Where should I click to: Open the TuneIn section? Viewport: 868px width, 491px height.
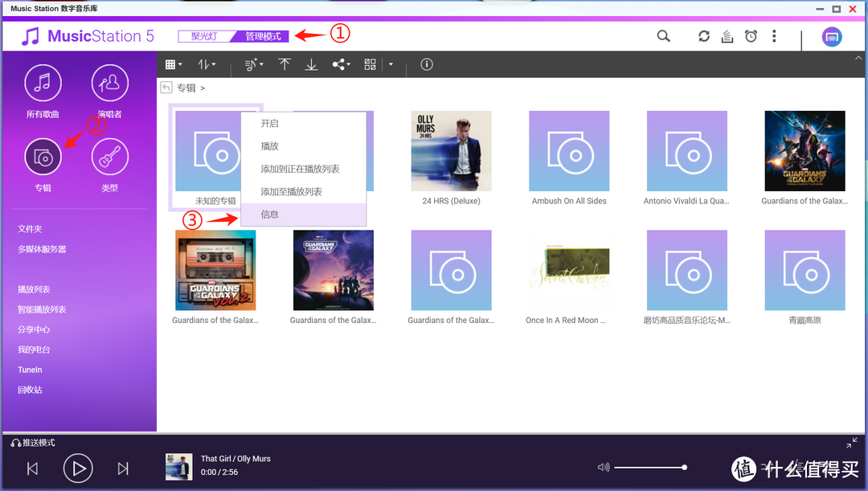(x=30, y=370)
